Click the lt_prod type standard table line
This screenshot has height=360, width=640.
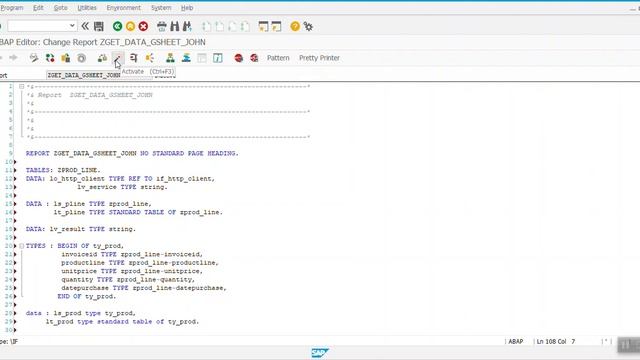(x=122, y=322)
